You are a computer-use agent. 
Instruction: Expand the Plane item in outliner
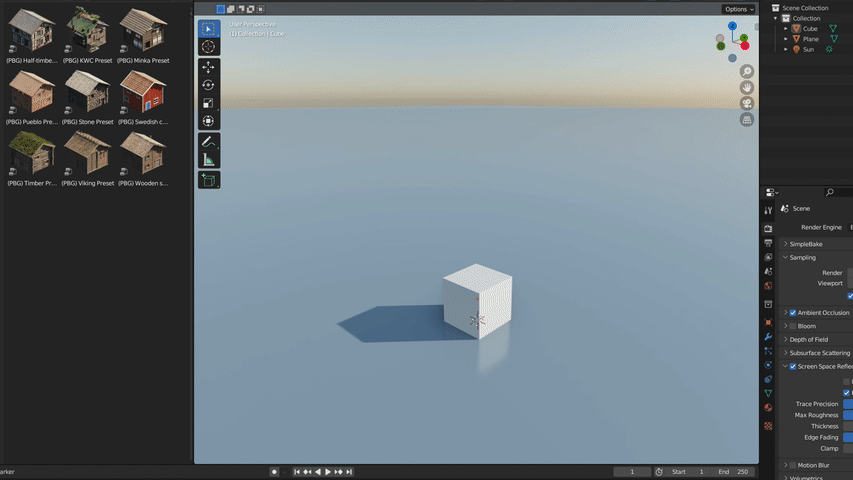786,39
